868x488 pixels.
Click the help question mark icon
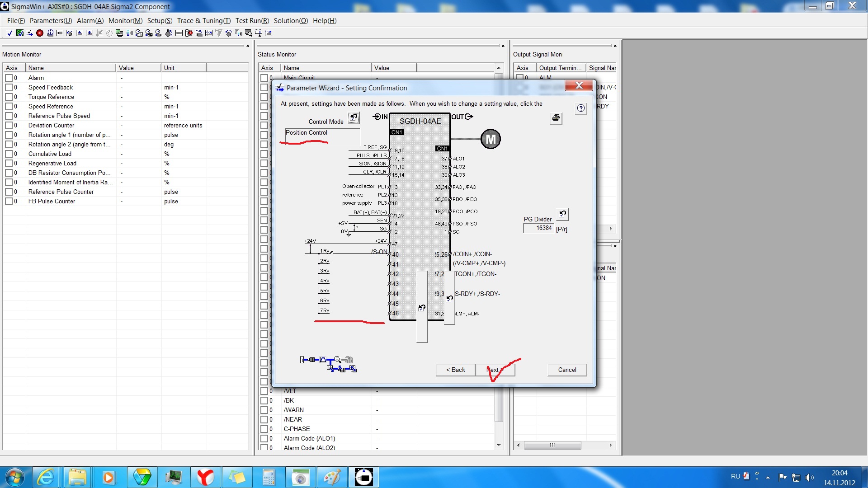581,108
